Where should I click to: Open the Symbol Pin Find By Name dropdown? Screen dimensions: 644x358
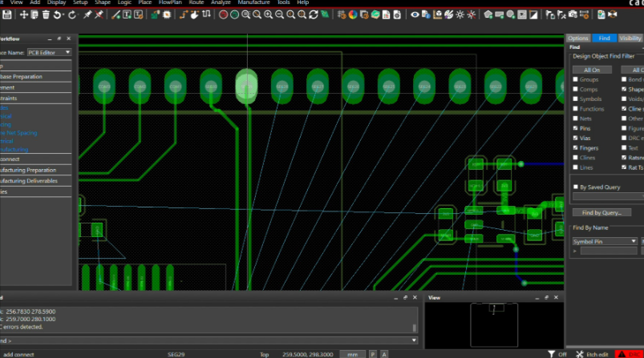(x=605, y=242)
